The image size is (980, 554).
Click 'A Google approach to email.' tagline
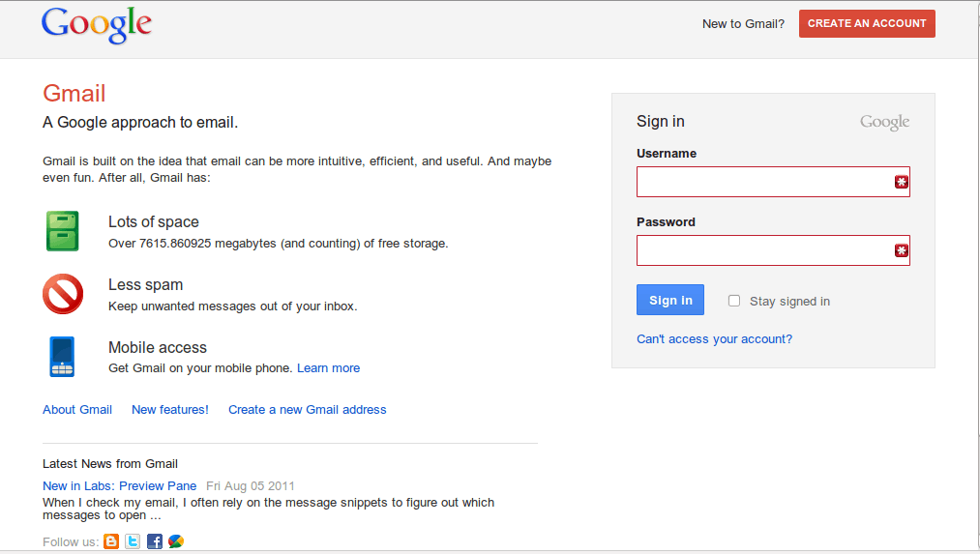pos(140,123)
